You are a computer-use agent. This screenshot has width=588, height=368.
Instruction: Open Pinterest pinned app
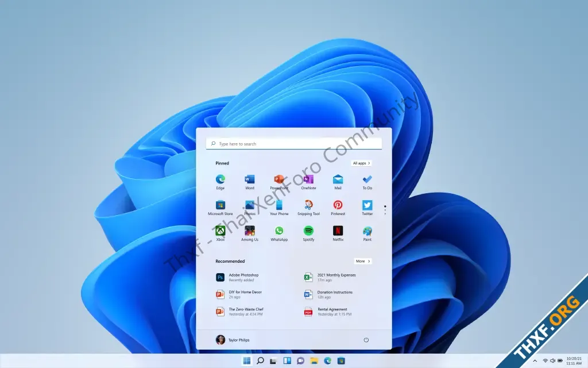pyautogui.click(x=338, y=208)
